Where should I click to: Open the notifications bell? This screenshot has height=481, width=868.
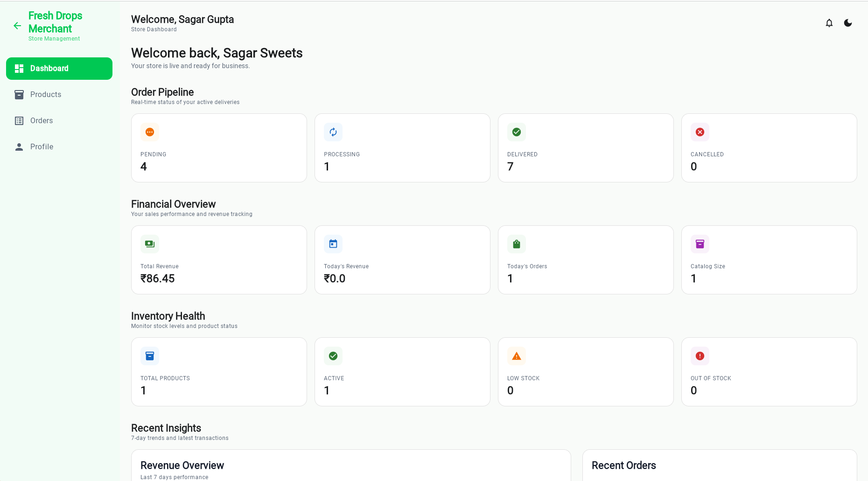[x=829, y=23]
